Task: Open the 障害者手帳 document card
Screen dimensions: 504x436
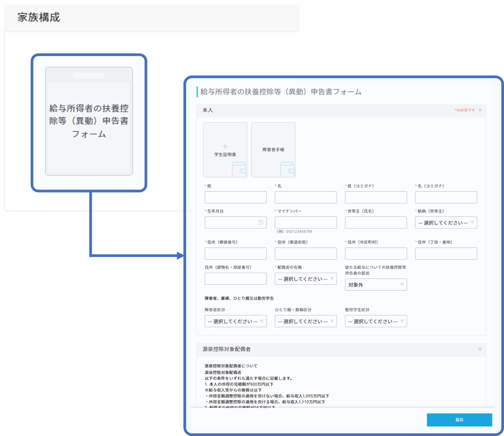Action: click(273, 150)
